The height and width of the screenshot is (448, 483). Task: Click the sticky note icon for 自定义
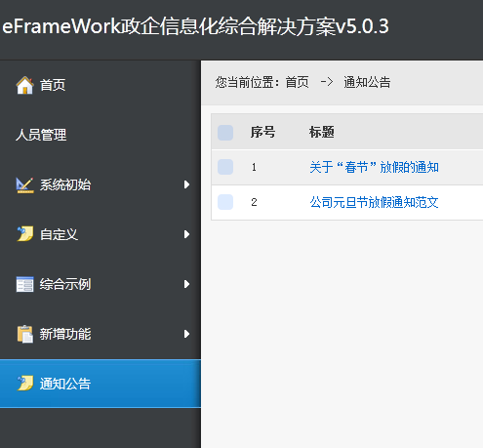[x=25, y=234]
